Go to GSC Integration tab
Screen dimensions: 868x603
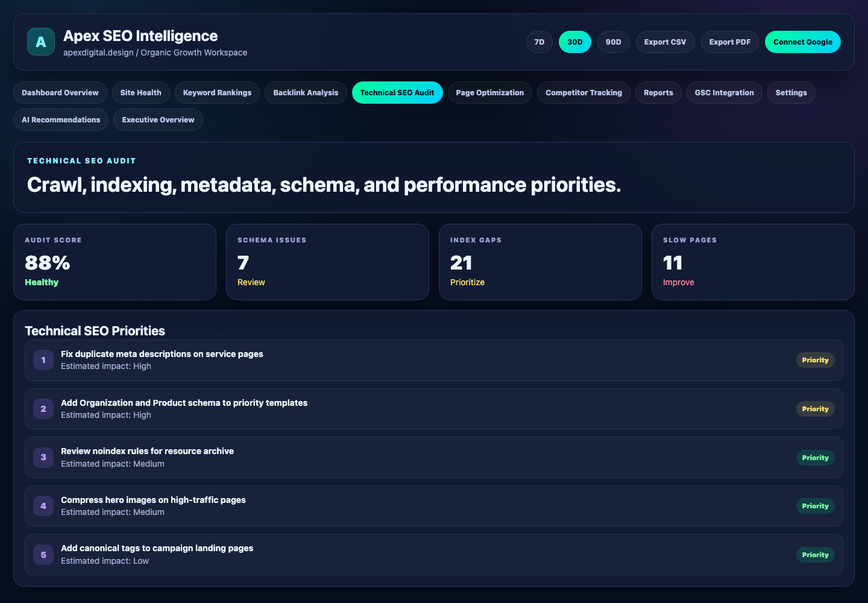point(725,93)
